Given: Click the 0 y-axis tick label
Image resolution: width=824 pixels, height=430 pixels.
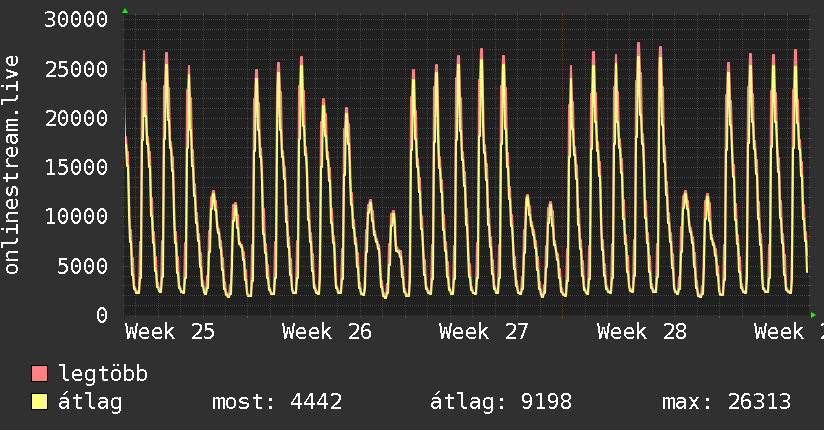Looking at the screenshot, I should (102, 315).
